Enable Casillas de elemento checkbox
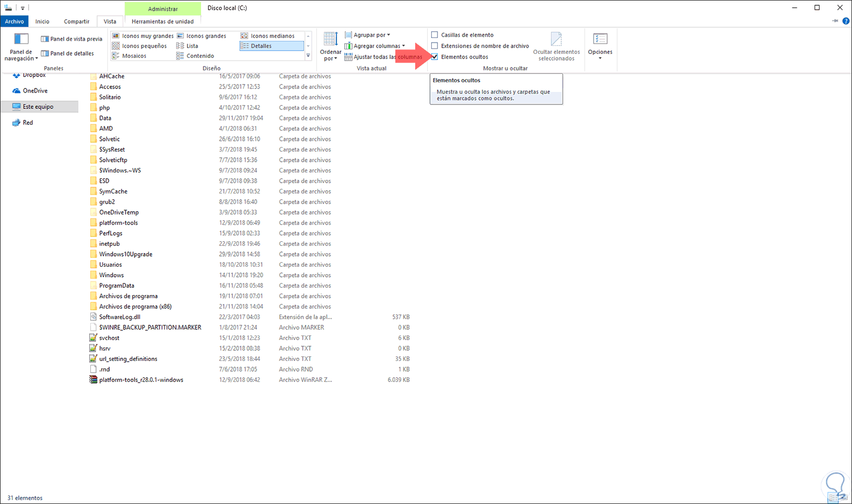Screen dimensions: 852x504 [435, 35]
